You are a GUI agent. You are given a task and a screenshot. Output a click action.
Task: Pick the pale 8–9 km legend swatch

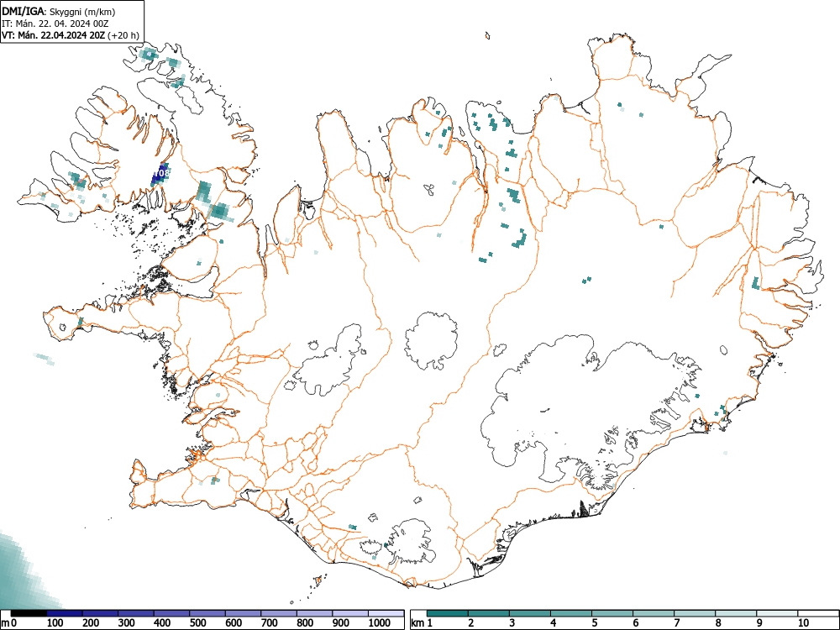point(736,613)
